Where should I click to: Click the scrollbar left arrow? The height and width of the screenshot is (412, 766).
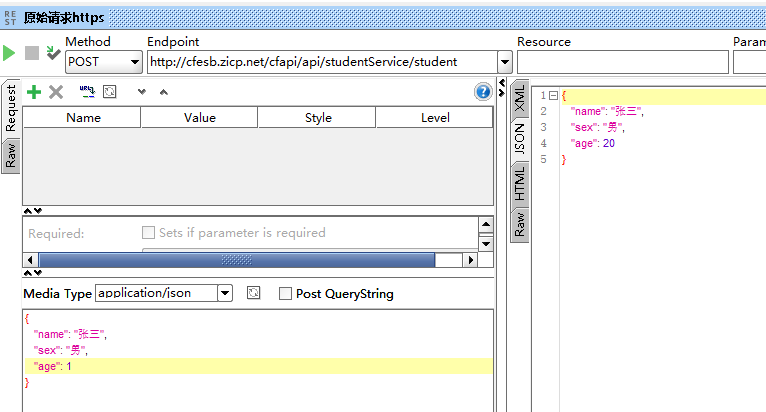coord(30,260)
